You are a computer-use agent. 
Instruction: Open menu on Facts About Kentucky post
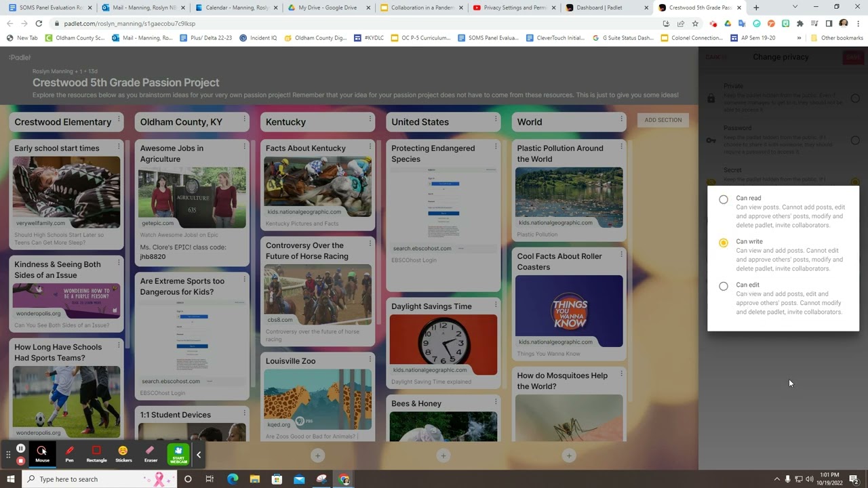pos(370,146)
